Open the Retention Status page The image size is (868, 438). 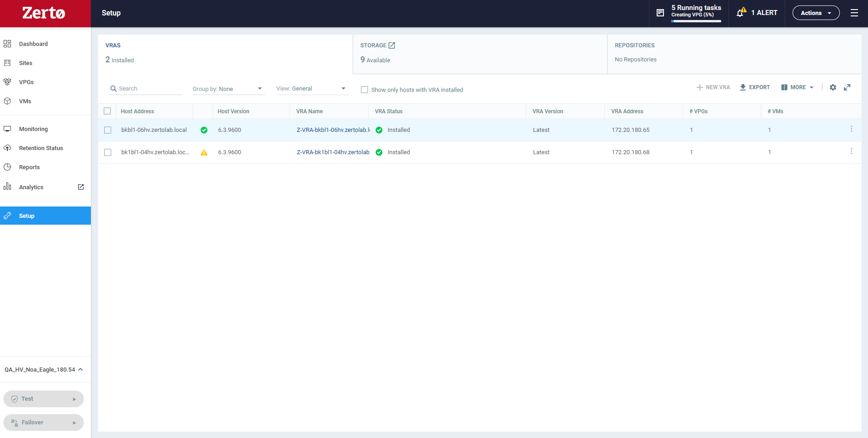pos(41,148)
